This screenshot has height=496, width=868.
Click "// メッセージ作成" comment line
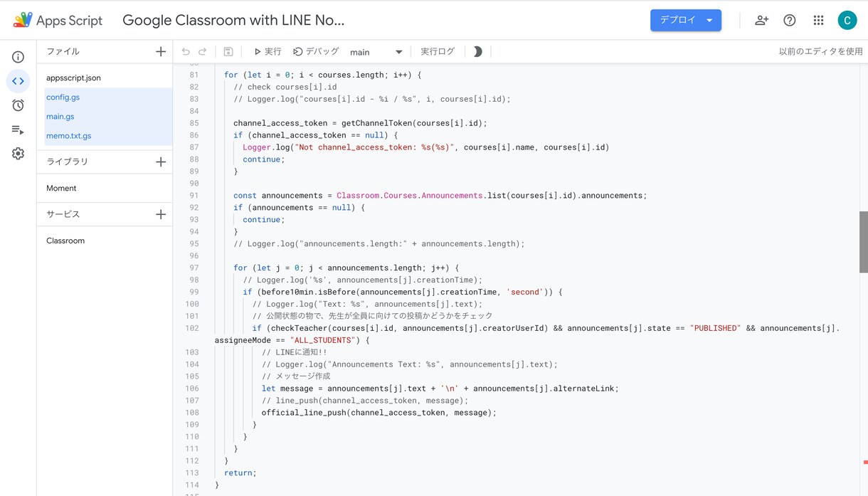click(x=296, y=376)
